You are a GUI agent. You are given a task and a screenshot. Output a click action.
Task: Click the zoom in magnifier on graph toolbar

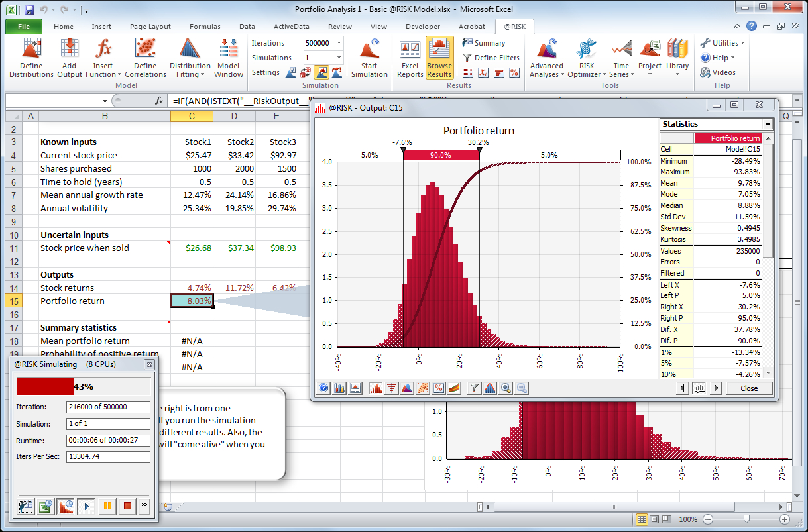coord(506,388)
